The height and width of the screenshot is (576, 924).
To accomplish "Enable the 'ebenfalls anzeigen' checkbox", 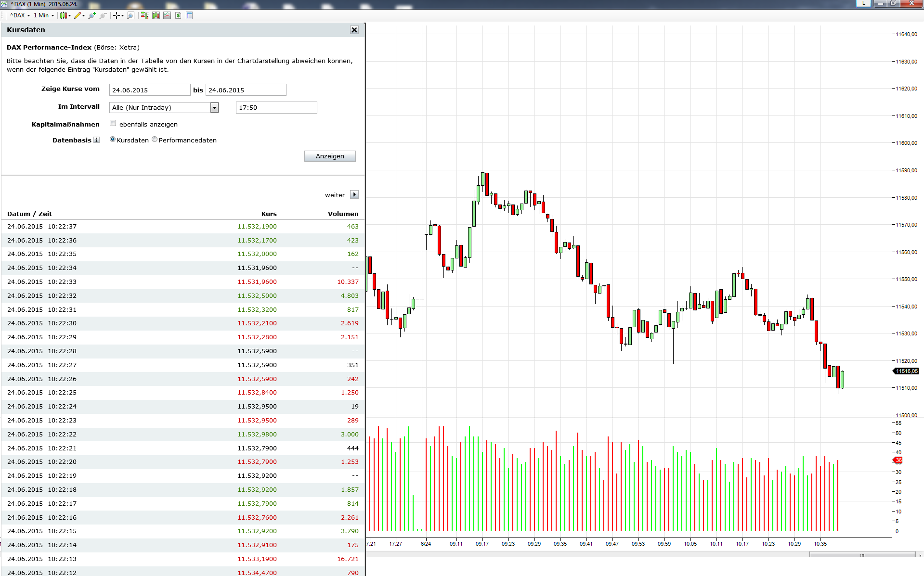I will tap(113, 123).
